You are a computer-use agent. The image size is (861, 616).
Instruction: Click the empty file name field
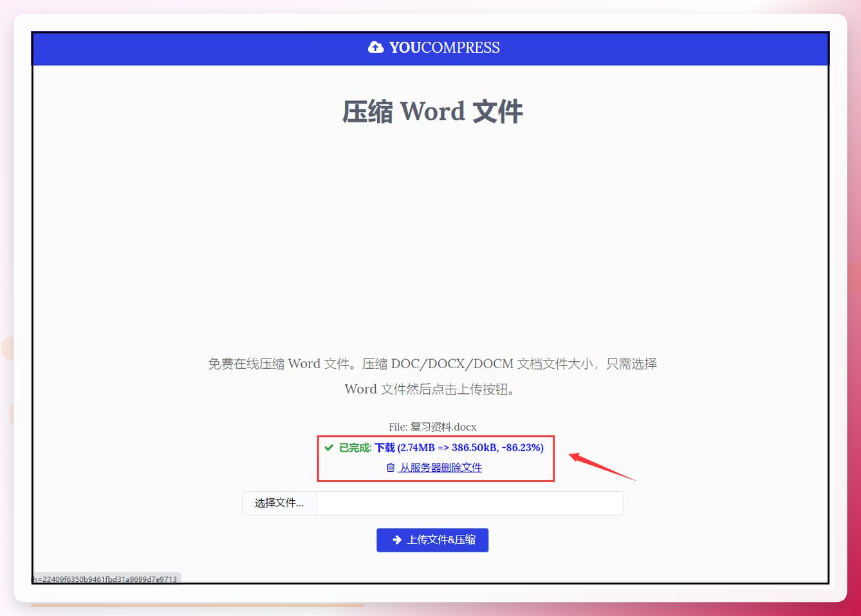pyautogui.click(x=470, y=503)
